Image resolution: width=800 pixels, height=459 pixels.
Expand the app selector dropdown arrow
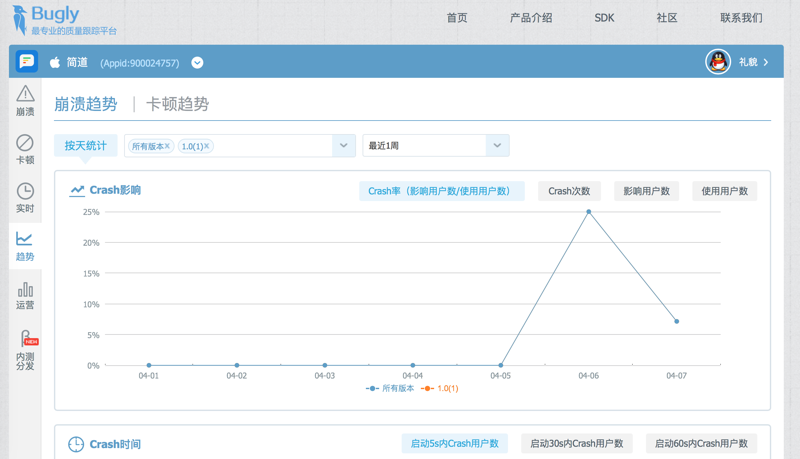[x=197, y=62]
